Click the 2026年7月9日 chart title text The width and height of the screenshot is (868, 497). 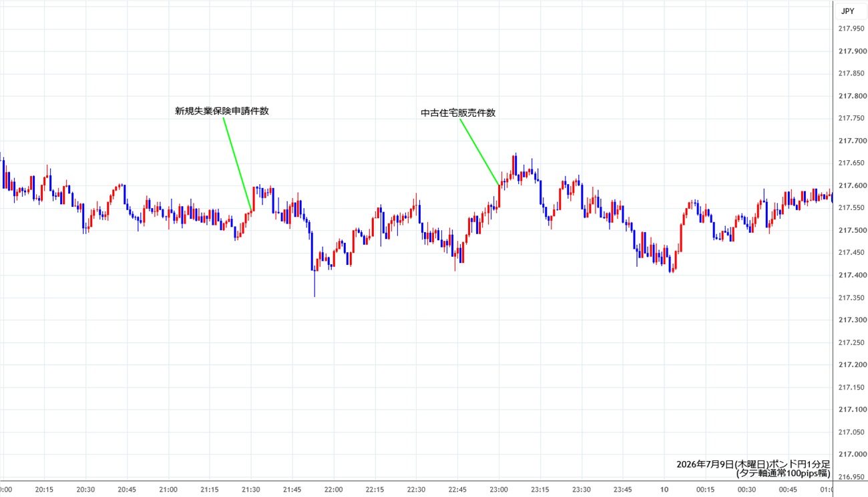click(x=754, y=464)
